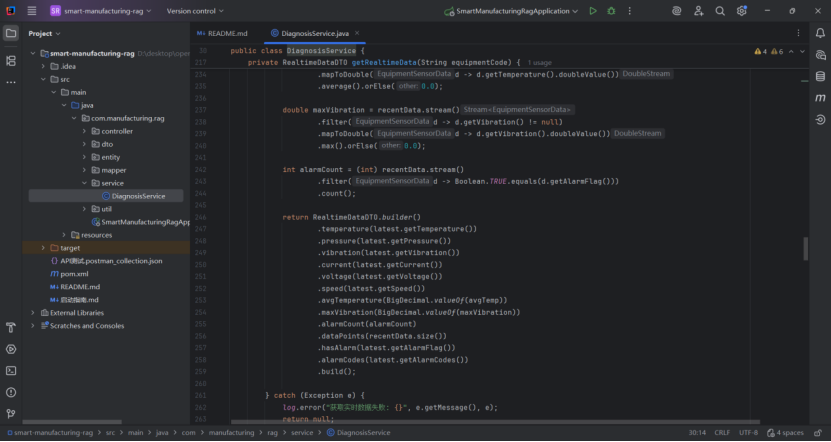The image size is (831, 442).
Task: Place cursor on line 246 return statement
Action: (x=351, y=217)
